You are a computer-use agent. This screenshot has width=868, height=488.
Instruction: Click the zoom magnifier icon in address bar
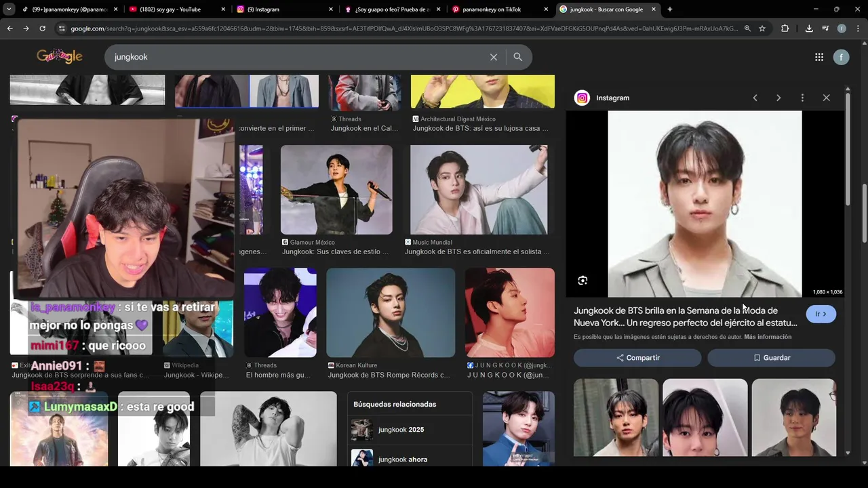747,28
